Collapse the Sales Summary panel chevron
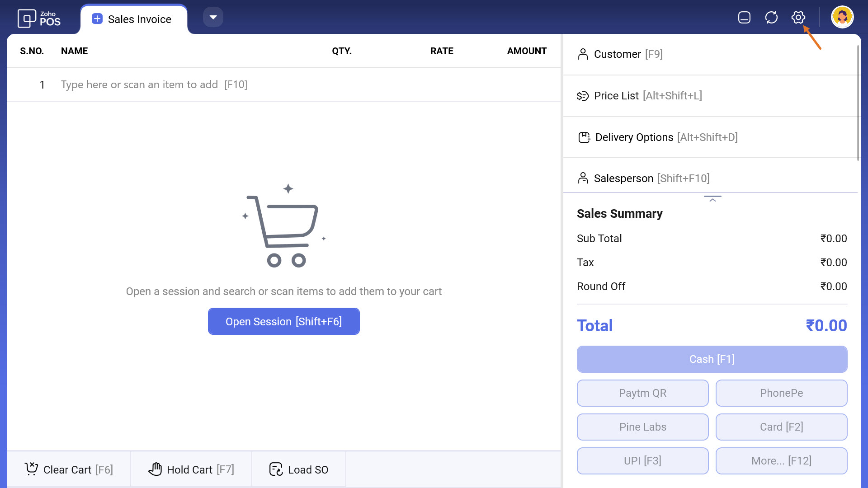 point(712,199)
